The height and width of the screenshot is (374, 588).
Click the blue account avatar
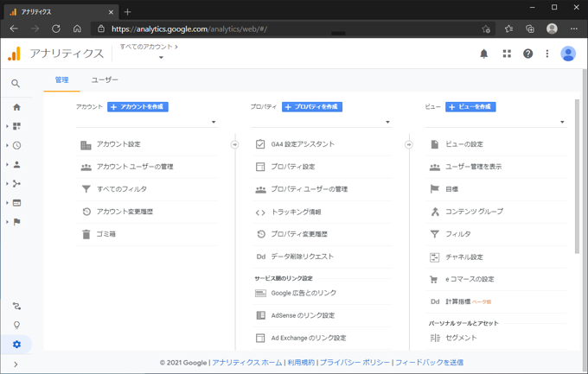568,54
